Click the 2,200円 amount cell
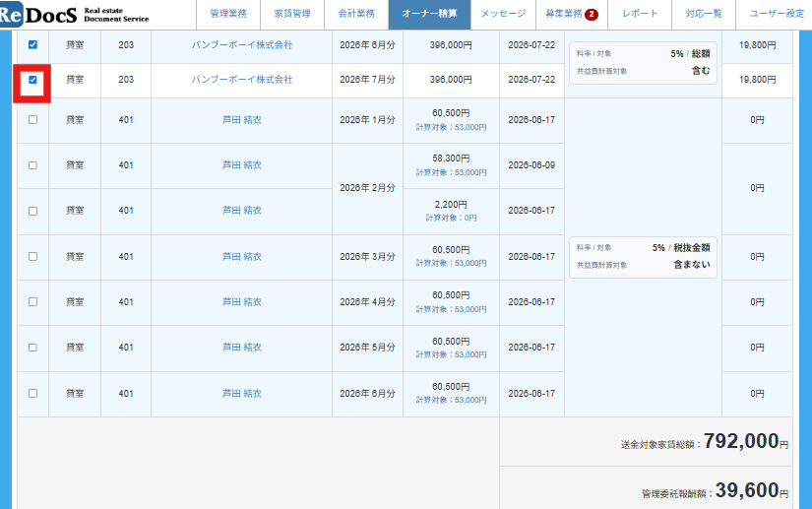Image resolution: width=812 pixels, height=509 pixels. (451, 212)
